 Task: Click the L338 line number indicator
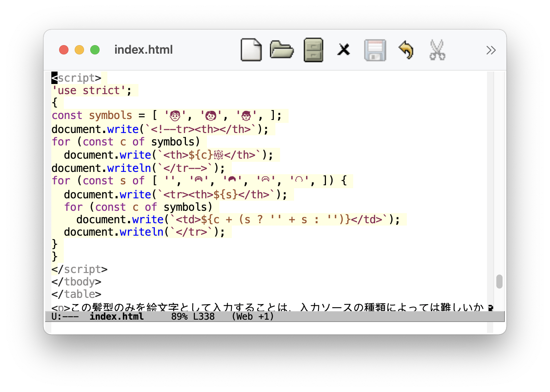point(203,317)
